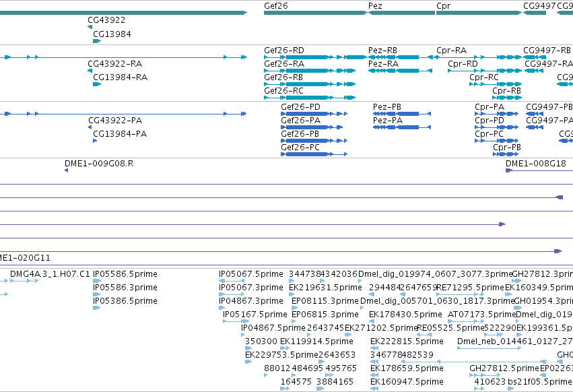Click the CG9497-RB transcript
573x392 pixels.
click(x=547, y=50)
